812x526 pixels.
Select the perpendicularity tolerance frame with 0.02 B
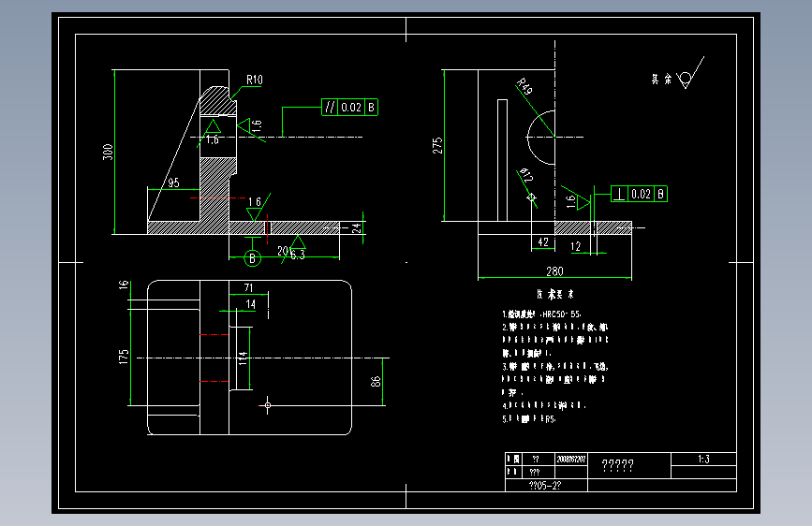click(639, 194)
